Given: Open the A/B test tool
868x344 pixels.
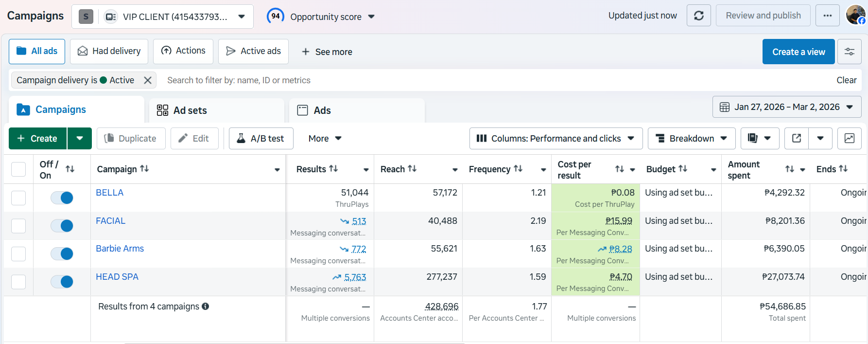Looking at the screenshot, I should [x=261, y=139].
